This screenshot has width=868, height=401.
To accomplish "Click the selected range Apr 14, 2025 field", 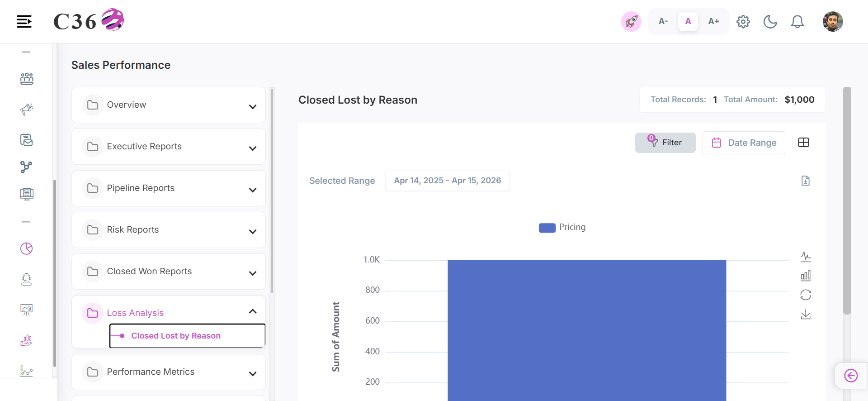I will tap(448, 181).
